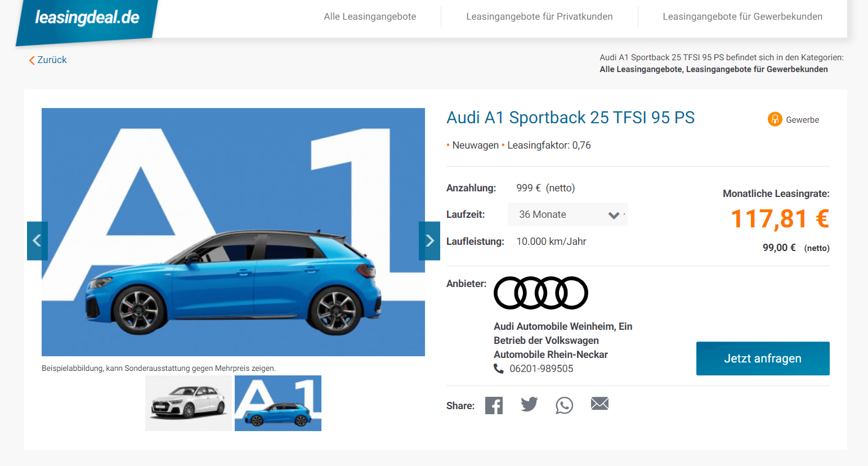
Task: Click the Audi A1 Sportback 25 TFSI title
Action: (570, 118)
